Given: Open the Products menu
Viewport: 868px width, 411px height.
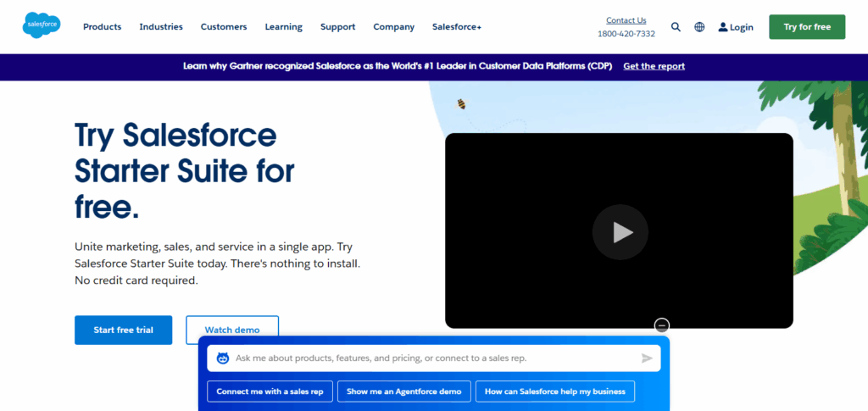Looking at the screenshot, I should tap(103, 27).
